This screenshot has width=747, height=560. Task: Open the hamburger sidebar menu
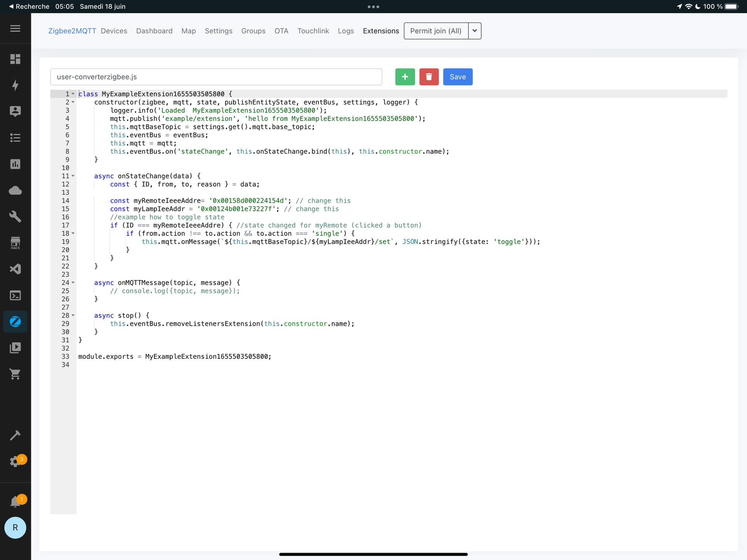coord(15,28)
